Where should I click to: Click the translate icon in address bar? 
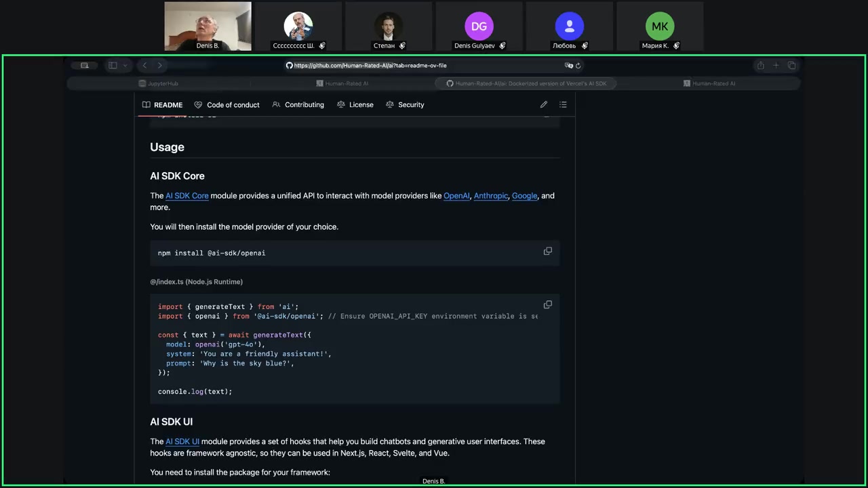[568, 66]
